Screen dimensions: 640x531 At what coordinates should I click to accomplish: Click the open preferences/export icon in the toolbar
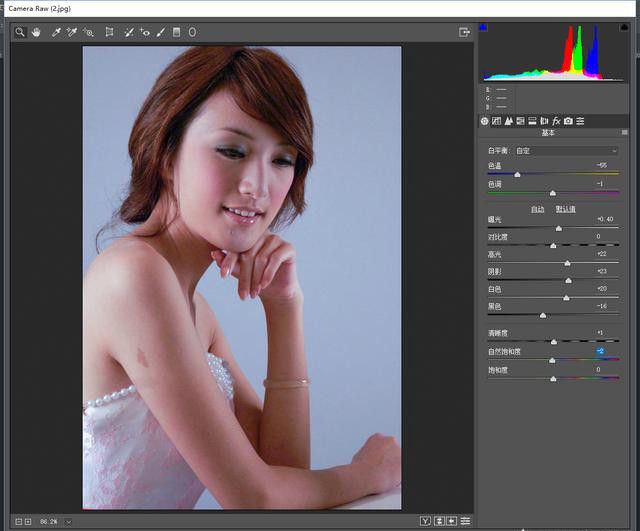(464, 32)
